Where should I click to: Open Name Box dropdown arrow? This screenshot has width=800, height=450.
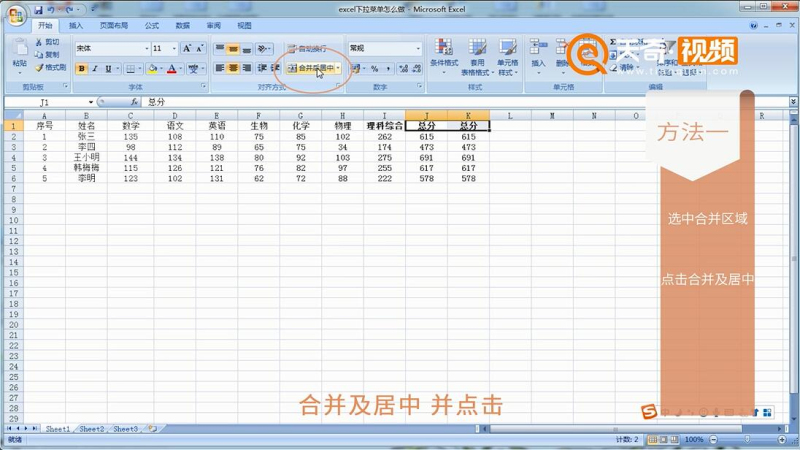91,102
